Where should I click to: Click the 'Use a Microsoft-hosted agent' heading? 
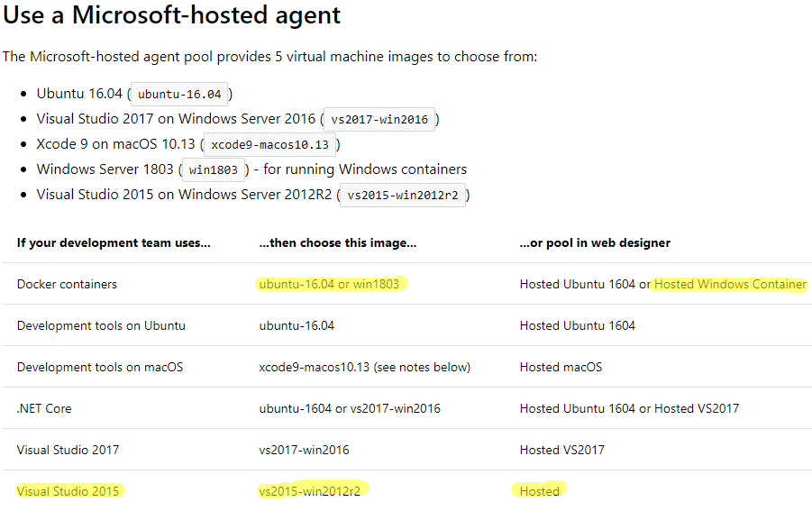click(172, 15)
